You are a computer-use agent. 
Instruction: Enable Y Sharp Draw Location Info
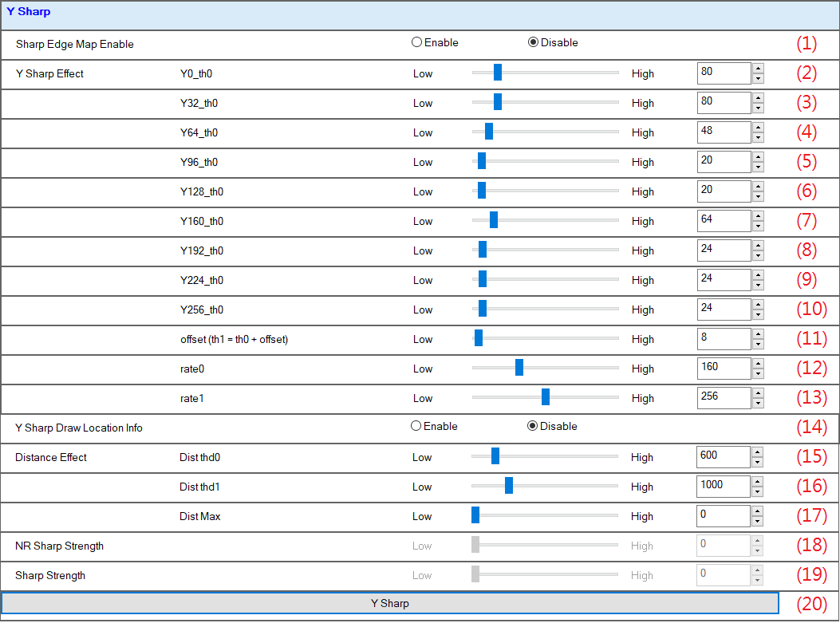(416, 426)
